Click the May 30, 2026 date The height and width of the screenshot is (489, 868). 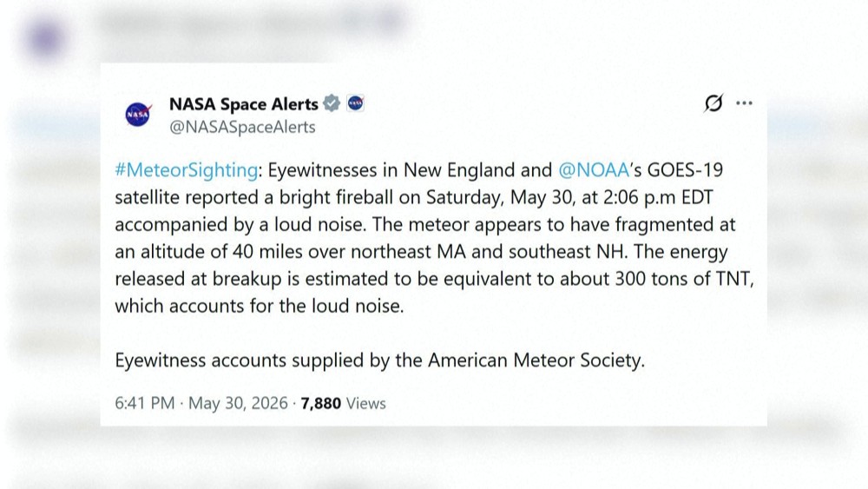pos(238,403)
